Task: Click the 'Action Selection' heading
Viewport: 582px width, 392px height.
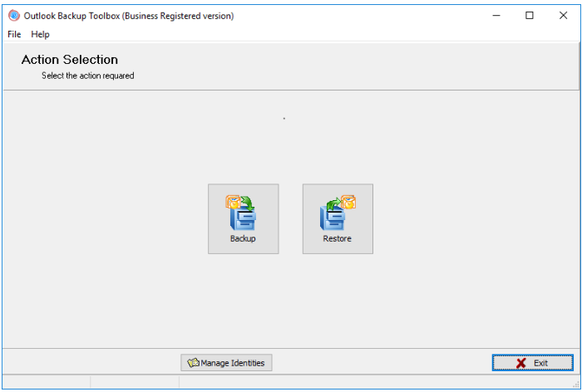Action: click(x=70, y=60)
